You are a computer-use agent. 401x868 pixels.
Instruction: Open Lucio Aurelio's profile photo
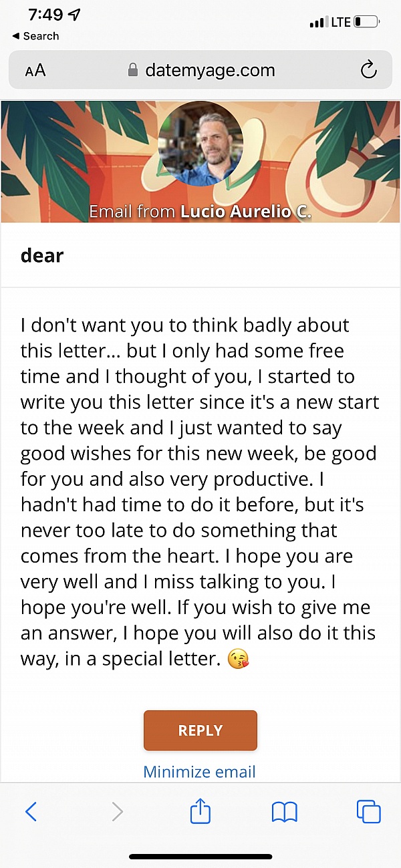coord(201,143)
